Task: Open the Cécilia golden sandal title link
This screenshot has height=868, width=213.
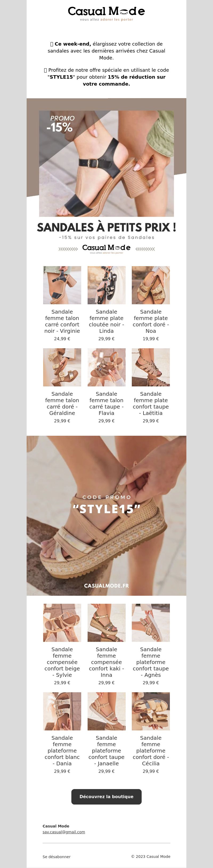Action: [x=151, y=751]
